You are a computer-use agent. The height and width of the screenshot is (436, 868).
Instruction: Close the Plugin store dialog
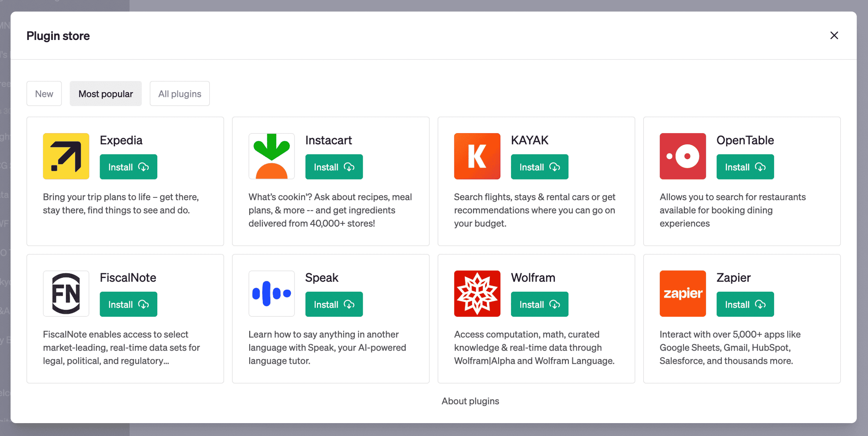click(834, 36)
